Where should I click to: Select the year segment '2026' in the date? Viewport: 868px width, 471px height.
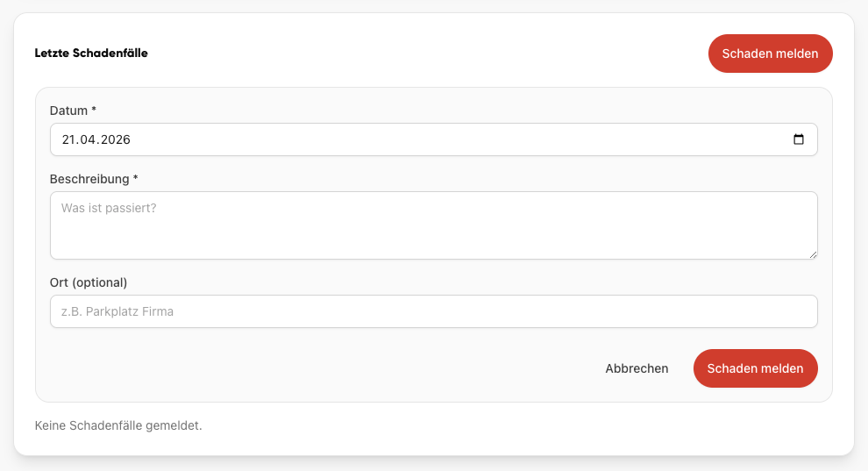click(x=114, y=139)
